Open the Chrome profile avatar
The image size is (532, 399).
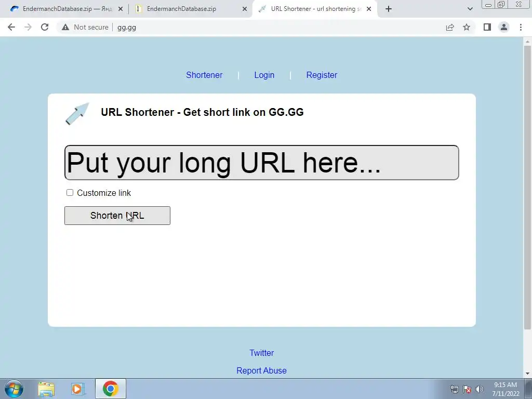504,27
